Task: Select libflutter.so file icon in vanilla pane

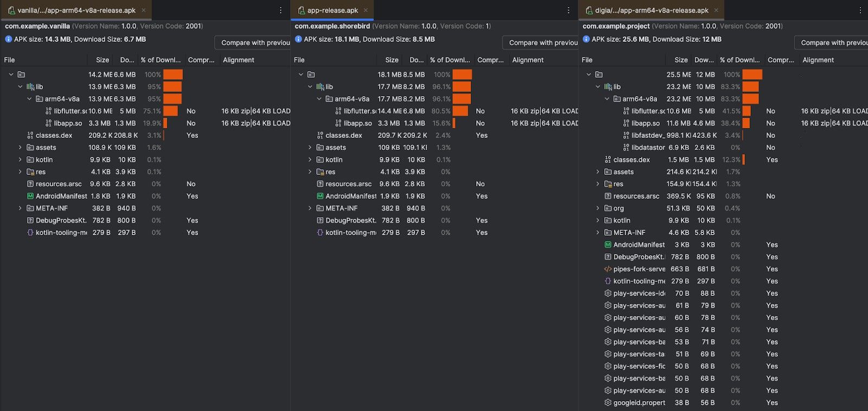Action: (x=48, y=111)
